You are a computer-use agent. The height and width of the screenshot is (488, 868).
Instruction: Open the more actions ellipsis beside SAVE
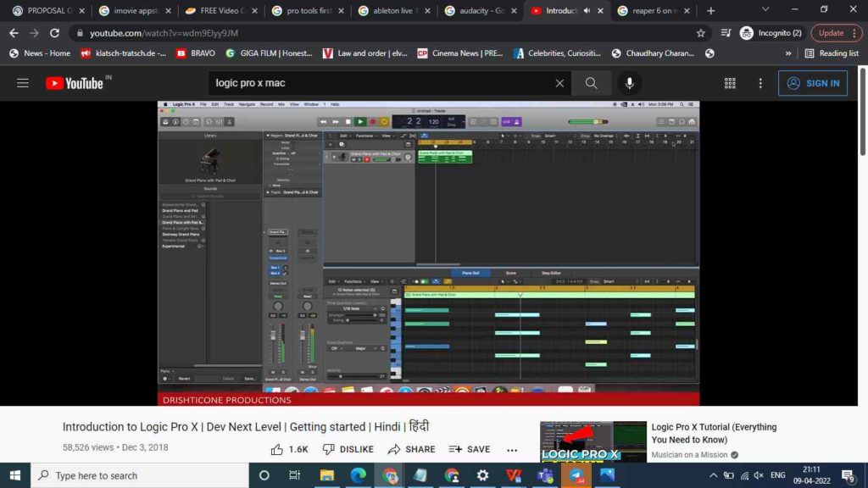coord(512,450)
